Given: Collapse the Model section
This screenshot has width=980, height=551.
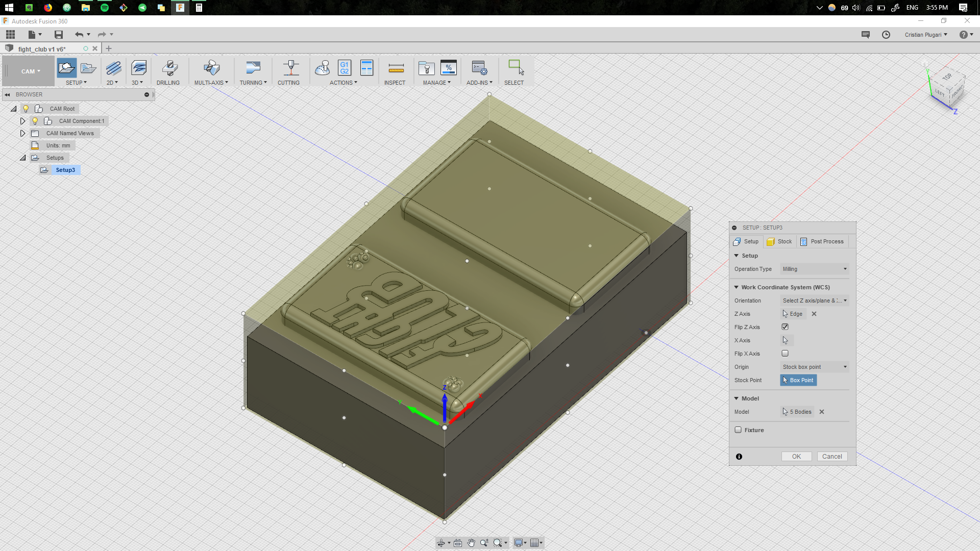Looking at the screenshot, I should click(x=737, y=398).
